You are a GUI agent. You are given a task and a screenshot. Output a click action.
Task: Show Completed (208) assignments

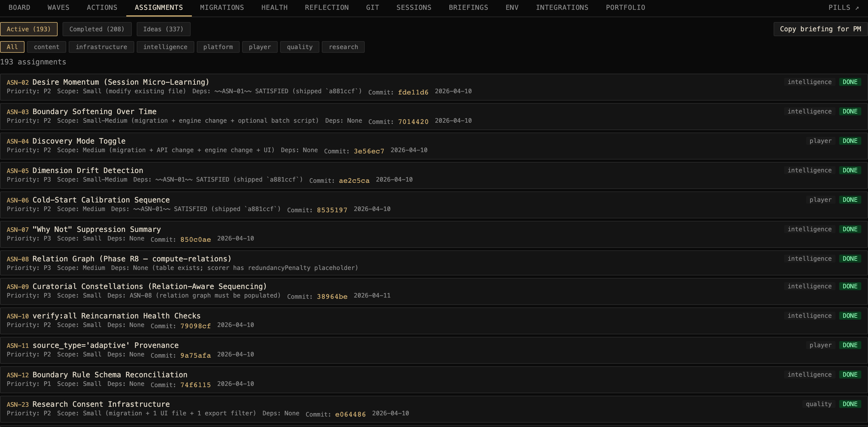97,29
